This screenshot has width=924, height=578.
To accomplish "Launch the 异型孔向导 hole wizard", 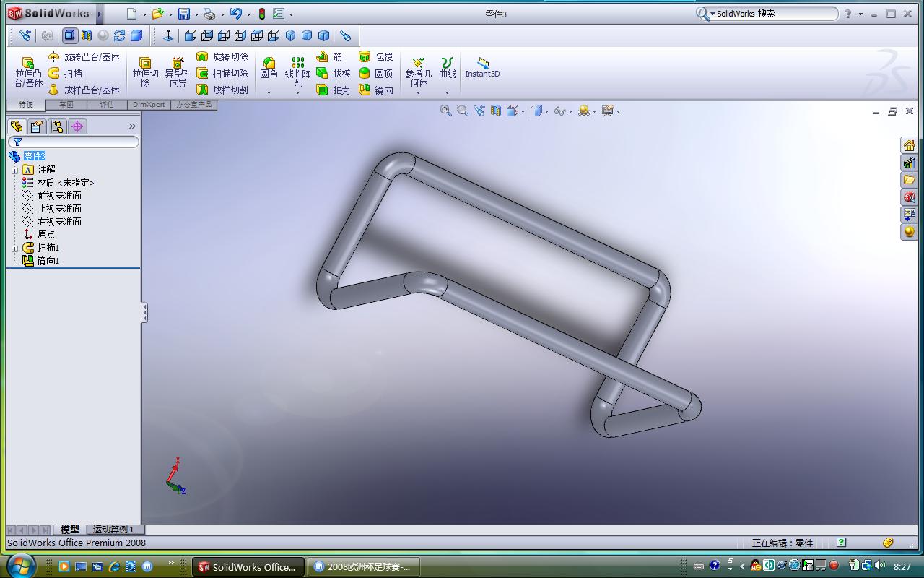I will [x=178, y=73].
